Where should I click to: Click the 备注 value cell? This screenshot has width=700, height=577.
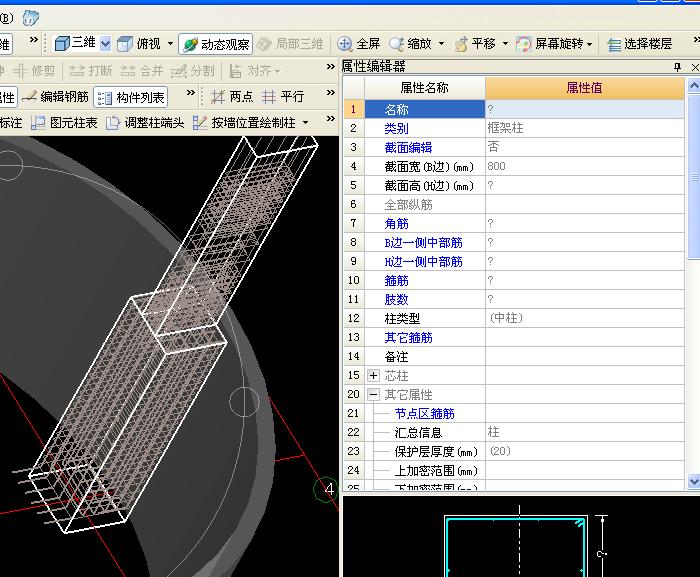pos(584,356)
